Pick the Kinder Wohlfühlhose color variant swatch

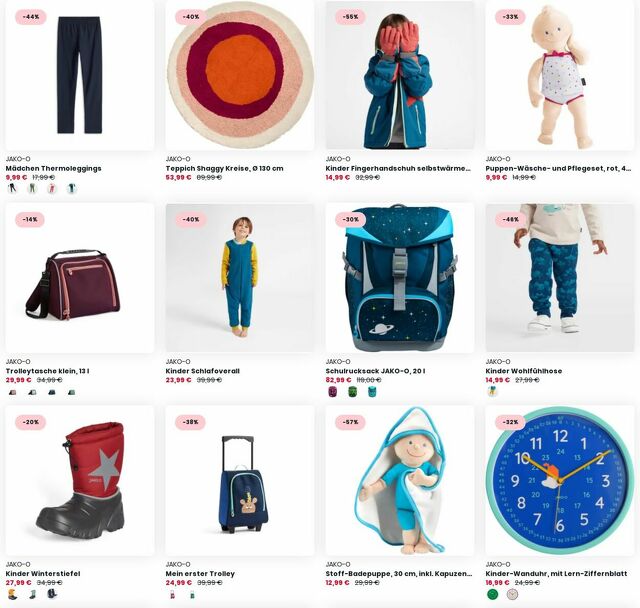coord(493,391)
